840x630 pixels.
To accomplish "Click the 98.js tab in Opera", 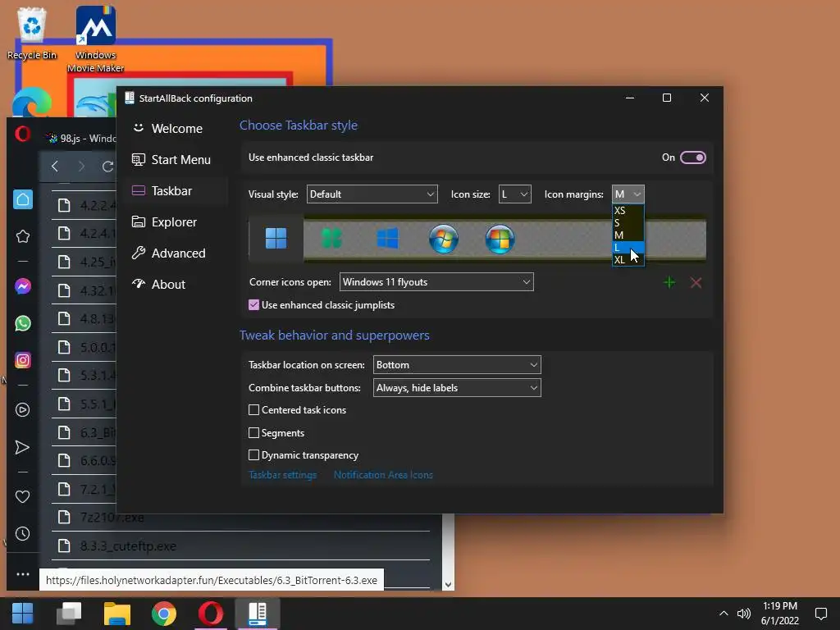I will 80,138.
